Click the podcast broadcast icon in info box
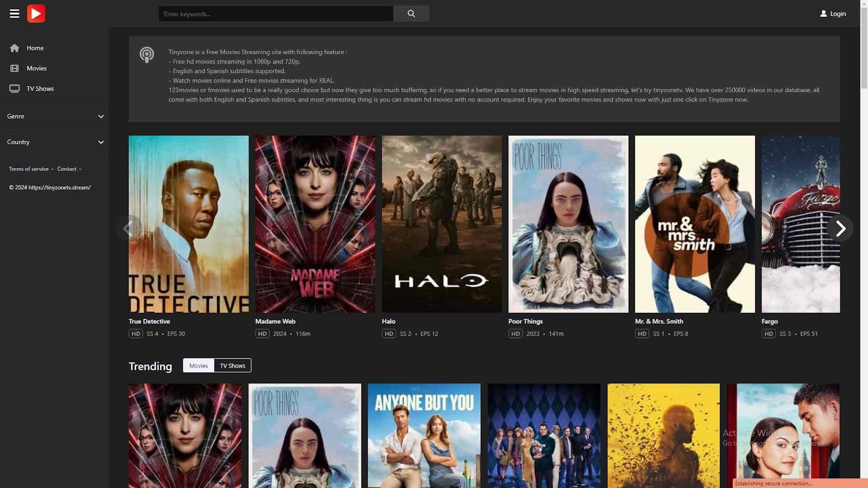The image size is (868, 488). click(x=146, y=55)
